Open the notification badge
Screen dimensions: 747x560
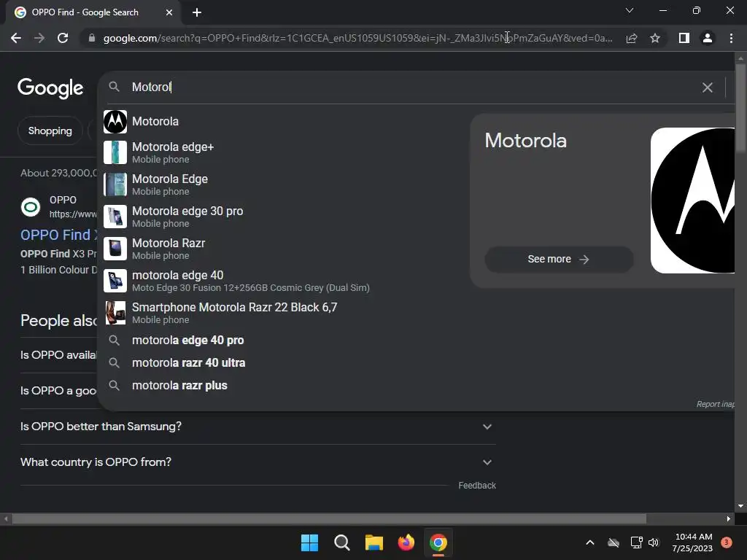pos(727,542)
